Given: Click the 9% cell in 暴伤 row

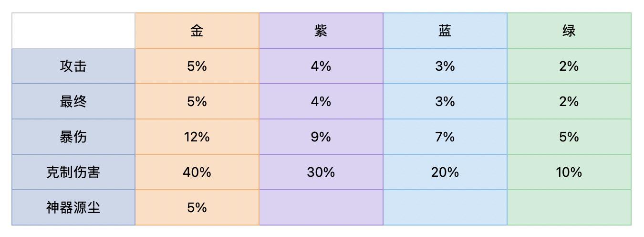Looking at the screenshot, I should pyautogui.click(x=321, y=137).
